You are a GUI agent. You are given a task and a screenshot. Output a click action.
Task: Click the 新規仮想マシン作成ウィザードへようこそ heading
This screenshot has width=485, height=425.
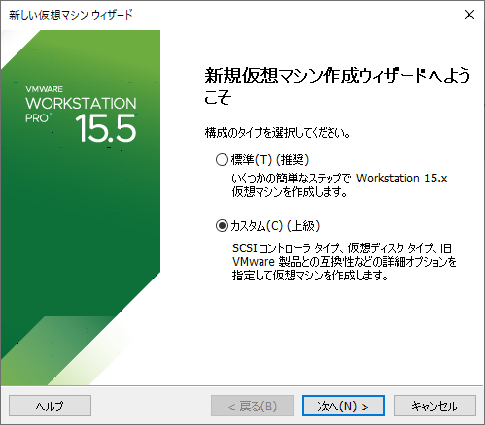(337, 86)
